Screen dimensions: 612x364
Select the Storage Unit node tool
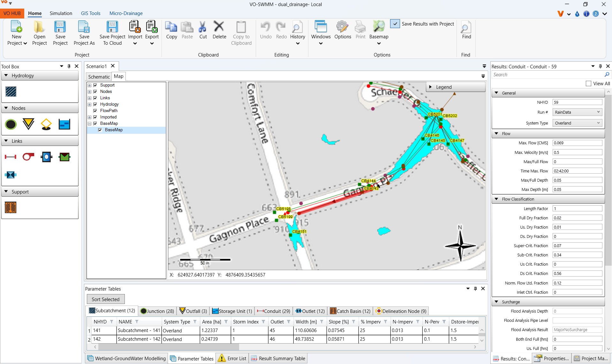click(x=64, y=124)
